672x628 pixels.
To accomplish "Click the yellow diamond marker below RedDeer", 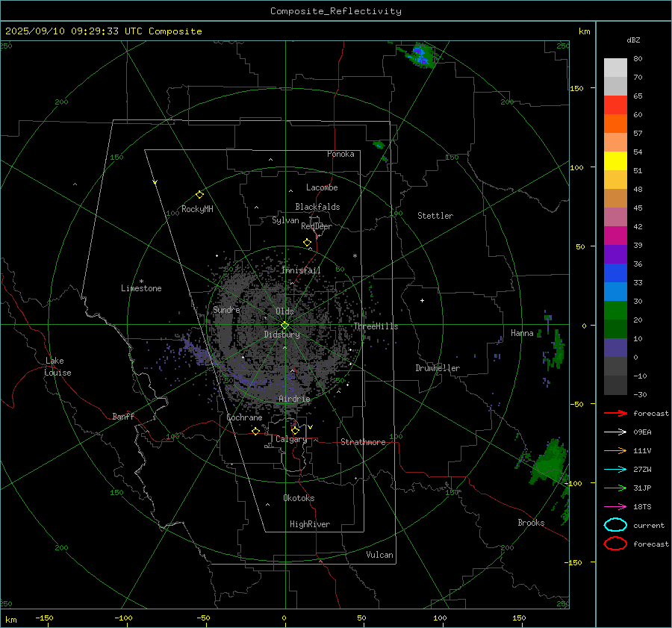I will click(x=307, y=243).
